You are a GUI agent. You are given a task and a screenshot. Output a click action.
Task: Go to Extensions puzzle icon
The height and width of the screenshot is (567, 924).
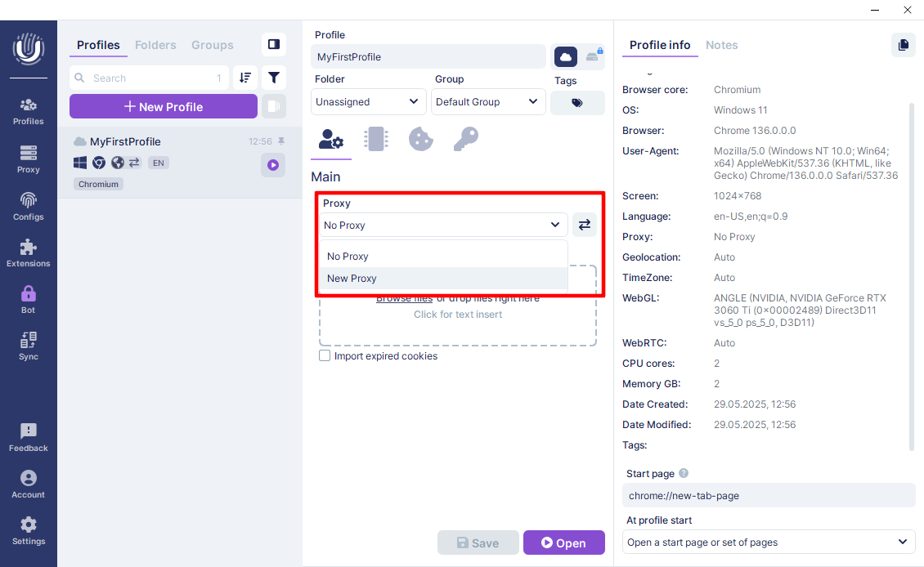(28, 252)
